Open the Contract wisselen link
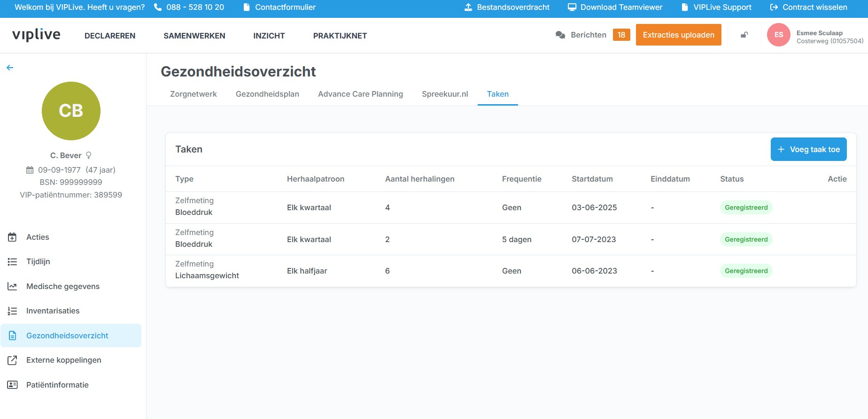 coord(808,8)
